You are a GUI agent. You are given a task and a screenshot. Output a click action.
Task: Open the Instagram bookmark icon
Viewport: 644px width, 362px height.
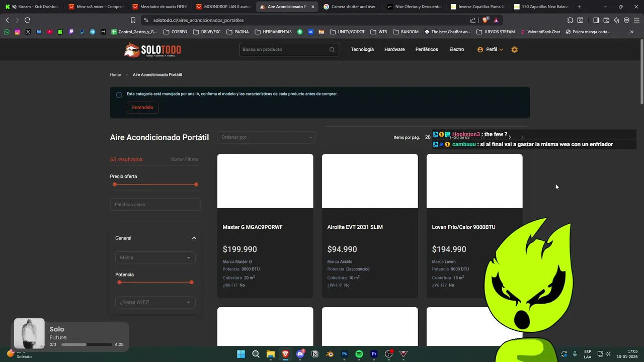tap(17, 32)
